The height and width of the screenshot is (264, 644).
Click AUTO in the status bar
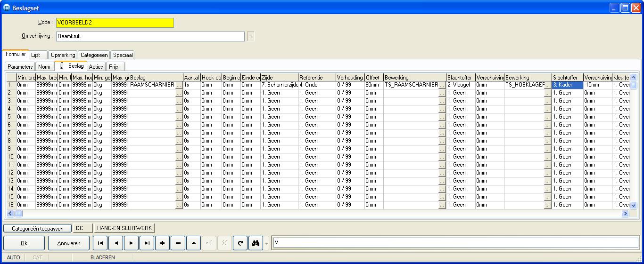pyautogui.click(x=13, y=257)
